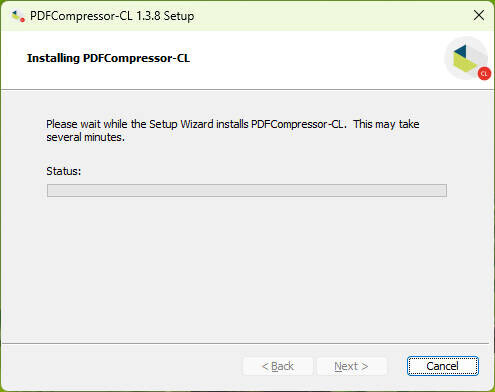Click the Status label
Viewport: 495px width, 392px height.
64,171
